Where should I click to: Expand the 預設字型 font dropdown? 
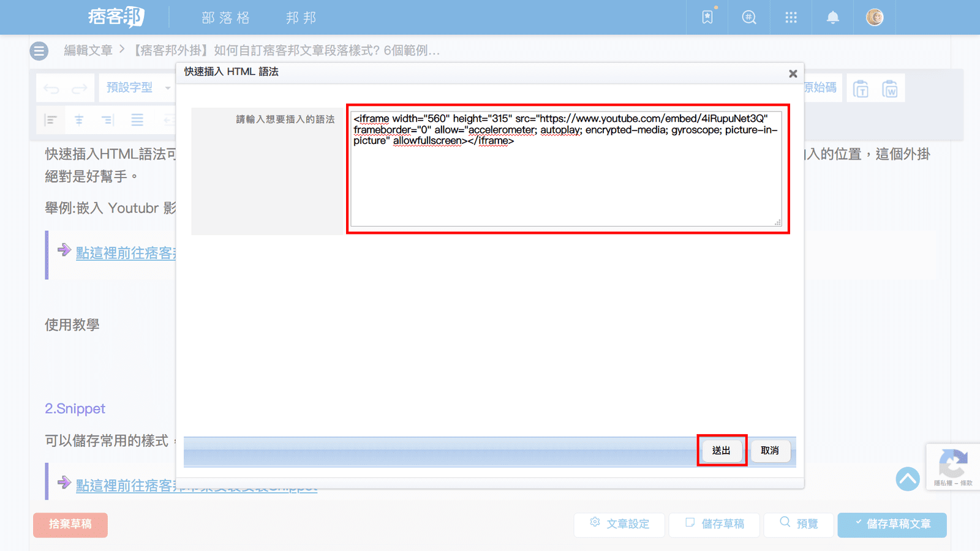tap(138, 88)
